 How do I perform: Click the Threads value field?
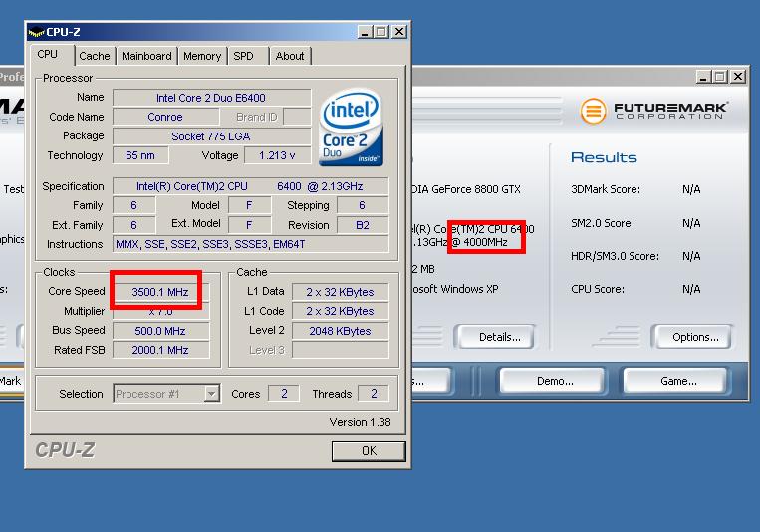tap(374, 394)
